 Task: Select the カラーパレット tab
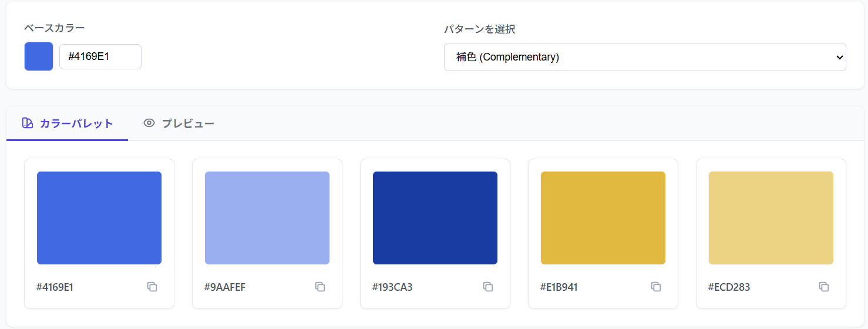click(x=68, y=123)
